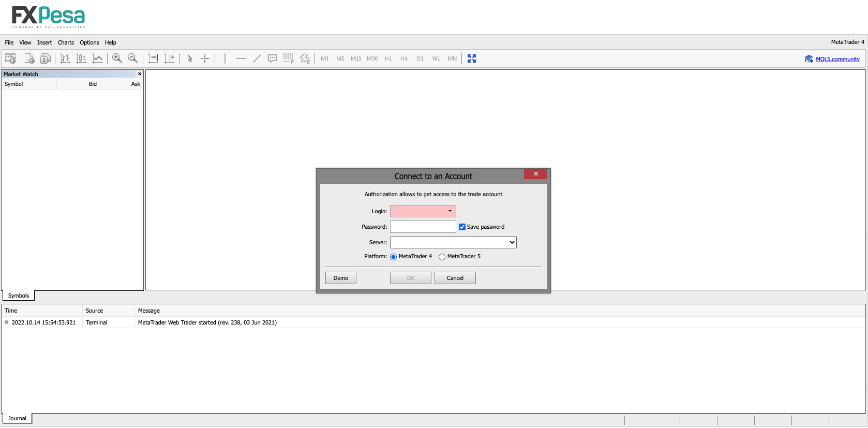Set timeframe to H4

pos(404,58)
